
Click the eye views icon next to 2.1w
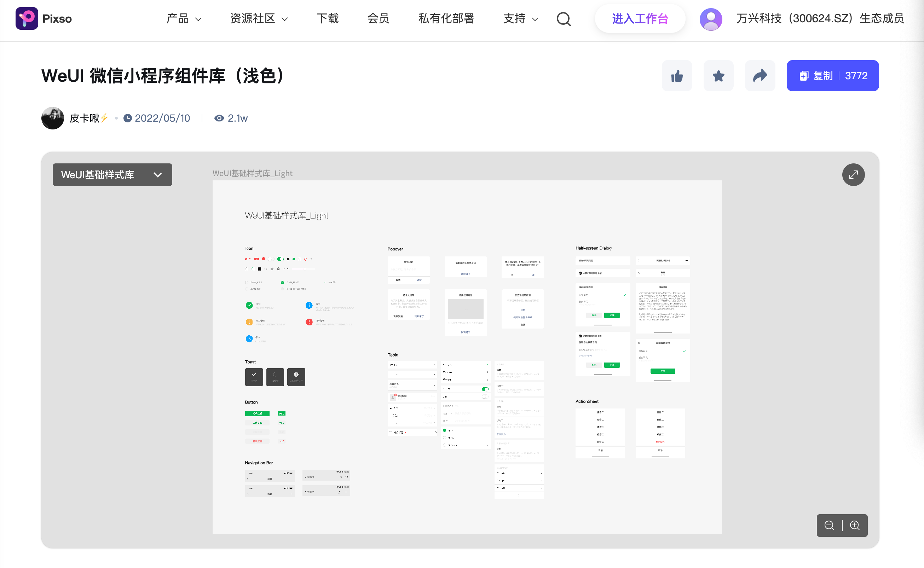tap(219, 118)
